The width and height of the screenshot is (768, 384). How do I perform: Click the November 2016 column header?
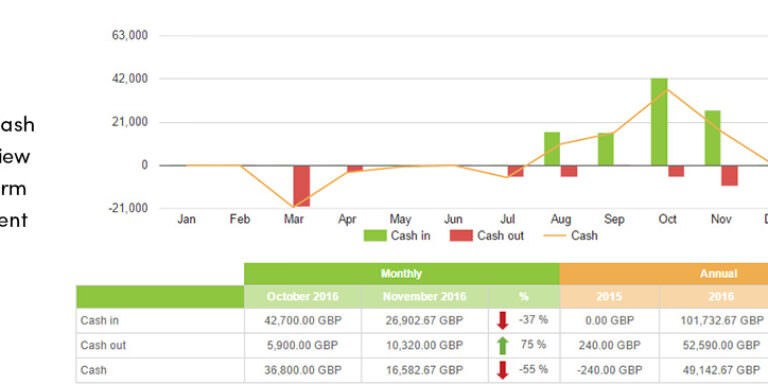pyautogui.click(x=425, y=297)
